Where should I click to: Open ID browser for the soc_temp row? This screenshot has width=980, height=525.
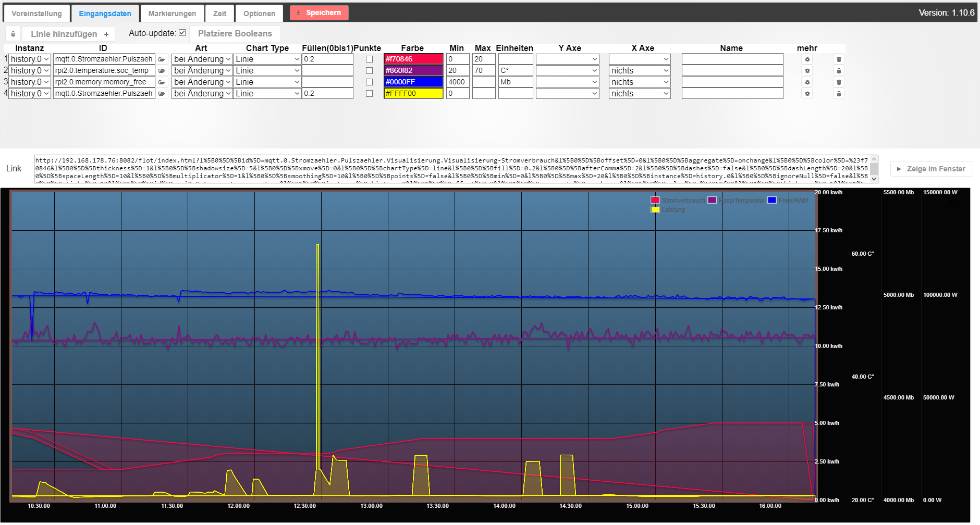point(162,71)
